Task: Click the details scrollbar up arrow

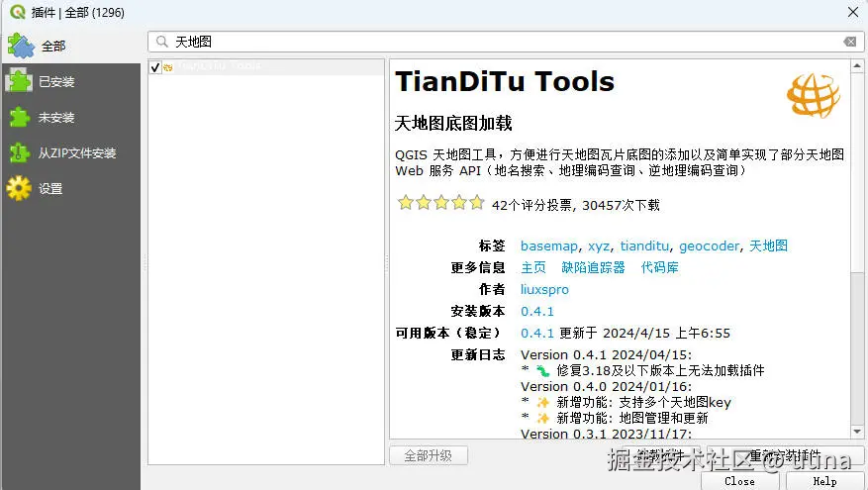Action: (x=857, y=66)
